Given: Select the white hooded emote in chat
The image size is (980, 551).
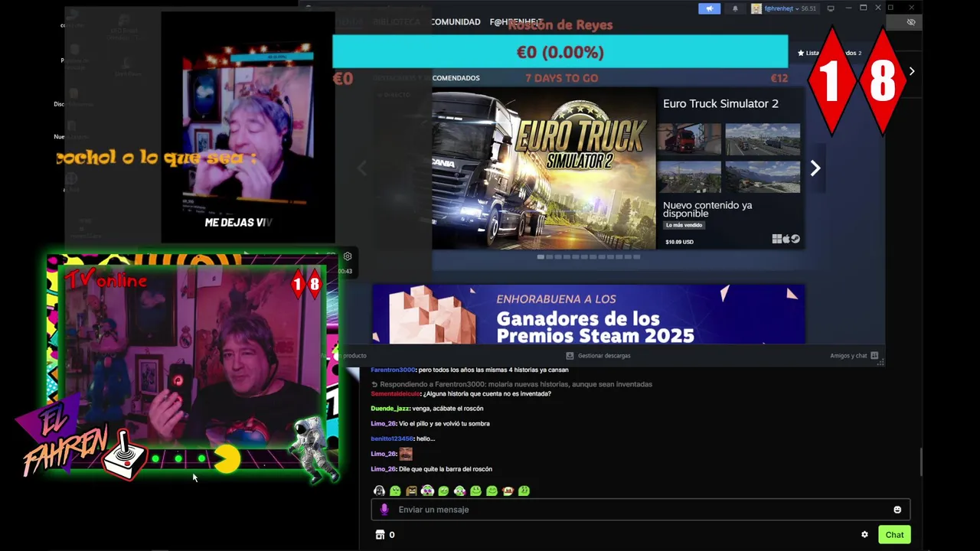Looking at the screenshot, I should pyautogui.click(x=379, y=491).
